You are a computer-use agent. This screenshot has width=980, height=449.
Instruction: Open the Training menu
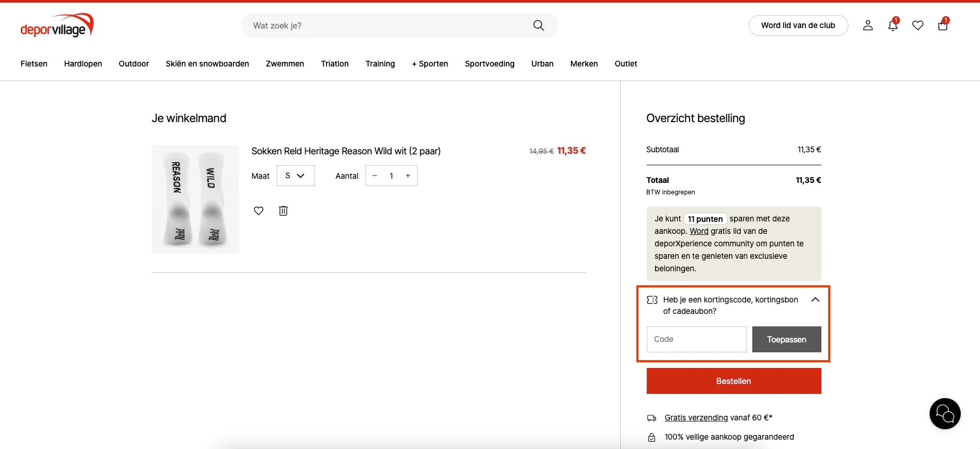point(380,64)
